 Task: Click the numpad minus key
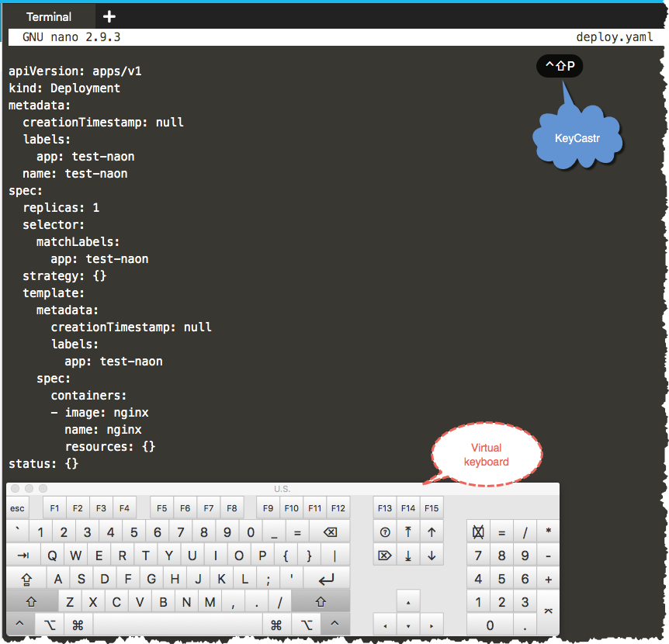tap(548, 556)
